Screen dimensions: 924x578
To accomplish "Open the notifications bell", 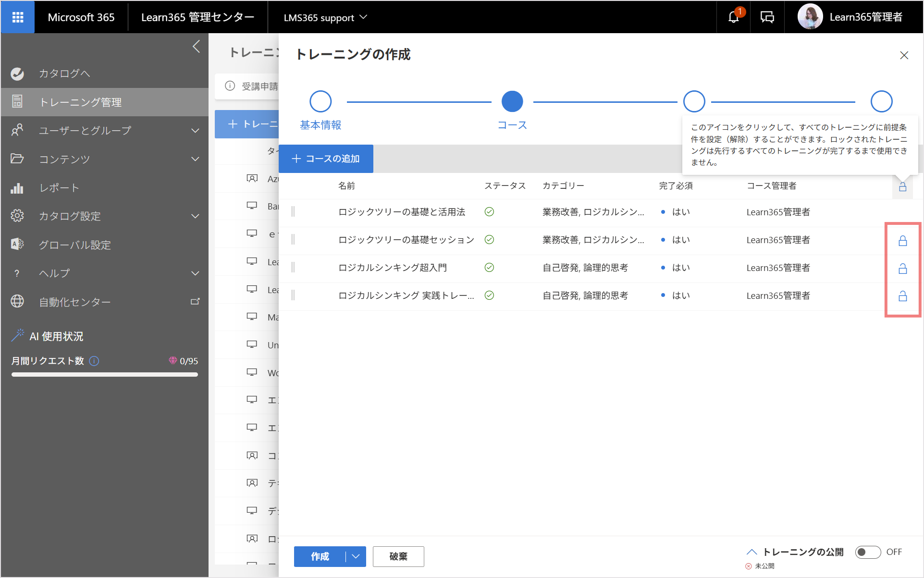I will click(733, 17).
